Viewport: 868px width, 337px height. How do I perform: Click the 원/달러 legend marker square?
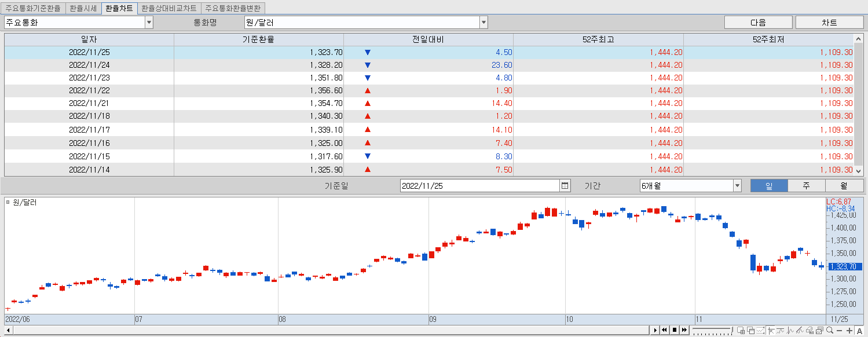point(8,202)
